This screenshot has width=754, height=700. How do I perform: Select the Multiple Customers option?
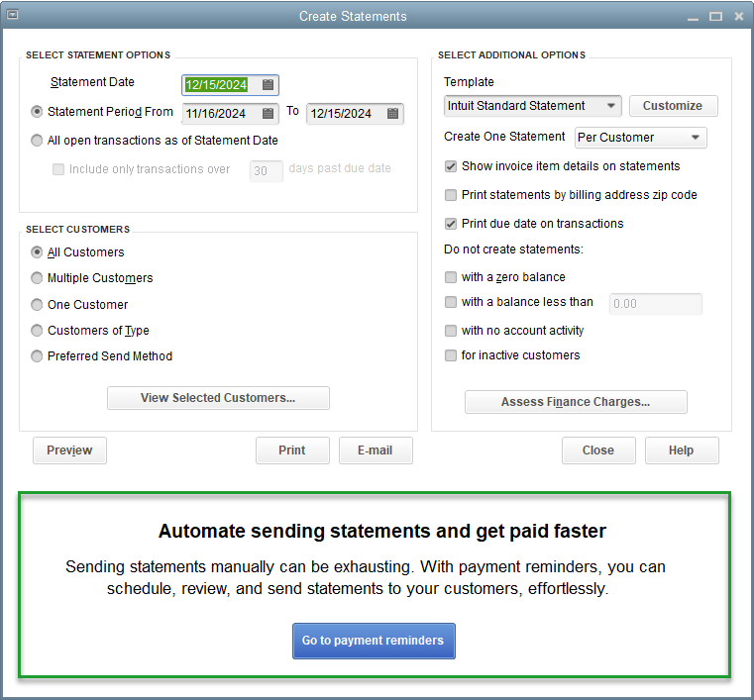pyautogui.click(x=38, y=278)
